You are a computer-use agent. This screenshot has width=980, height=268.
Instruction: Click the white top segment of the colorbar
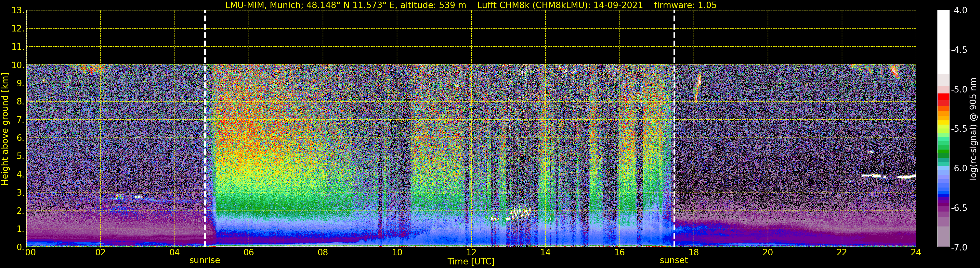(x=943, y=42)
